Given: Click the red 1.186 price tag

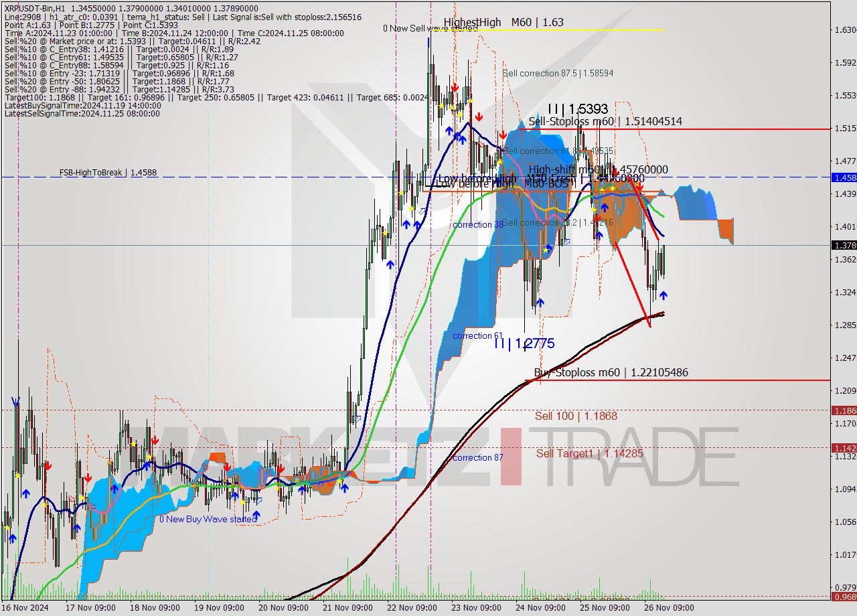Looking at the screenshot, I should [x=844, y=410].
